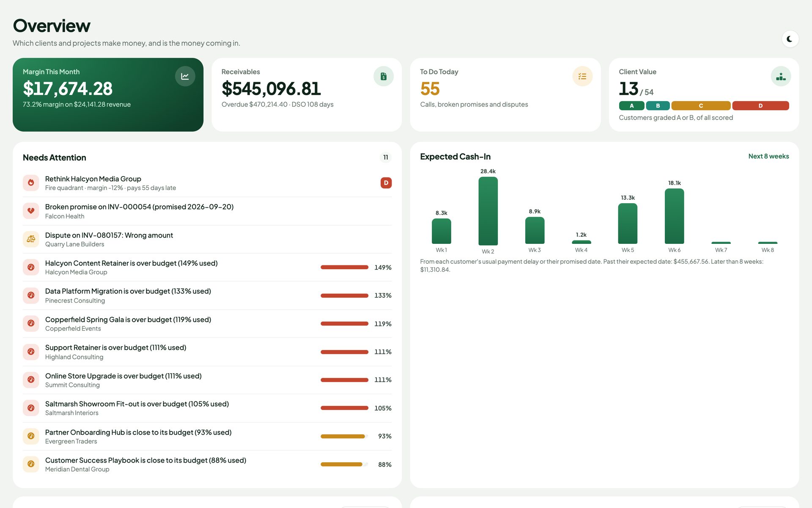
Task: Click the red D grade badge on Halcyon row
Action: tap(386, 183)
